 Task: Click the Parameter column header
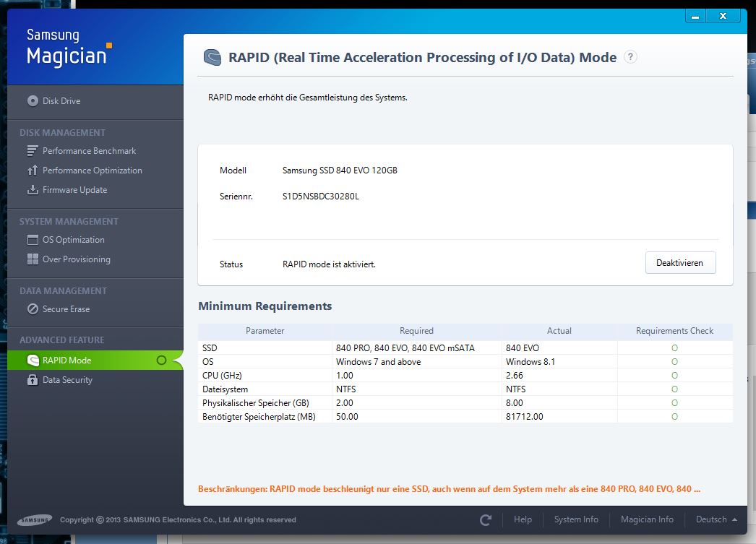tap(265, 331)
